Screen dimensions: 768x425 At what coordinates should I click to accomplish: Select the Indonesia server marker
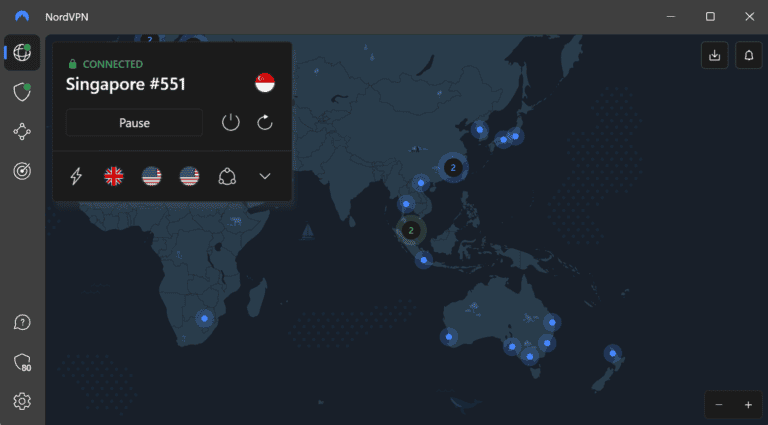tap(424, 260)
